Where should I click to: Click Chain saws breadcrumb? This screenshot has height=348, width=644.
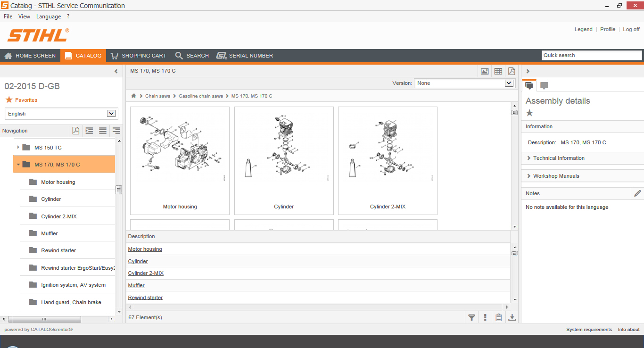click(x=158, y=96)
